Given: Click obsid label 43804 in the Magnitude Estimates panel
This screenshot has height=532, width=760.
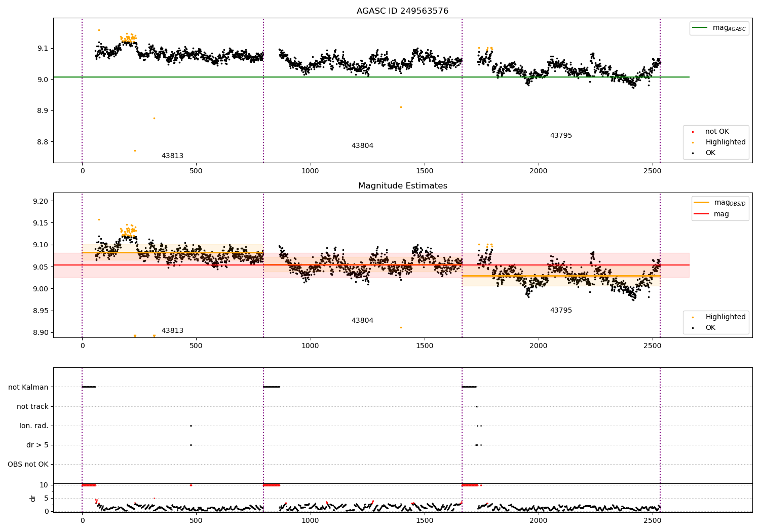Looking at the screenshot, I should 362,321.
